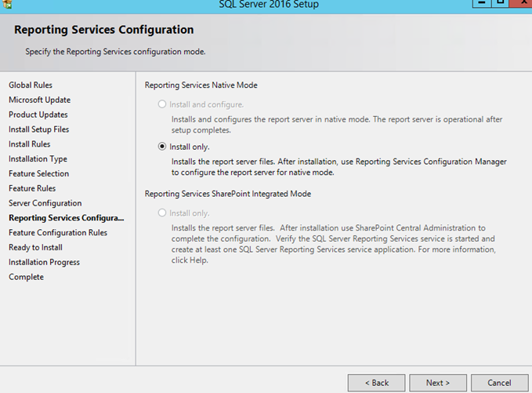Close the SQL Server 2016 Setup window
The height and width of the screenshot is (393, 532).
[x=521, y=2]
